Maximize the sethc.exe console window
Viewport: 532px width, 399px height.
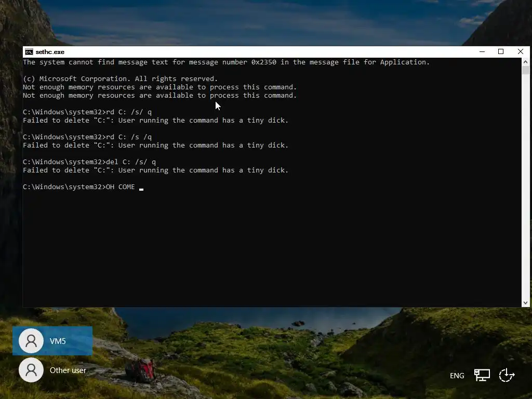pyautogui.click(x=501, y=51)
